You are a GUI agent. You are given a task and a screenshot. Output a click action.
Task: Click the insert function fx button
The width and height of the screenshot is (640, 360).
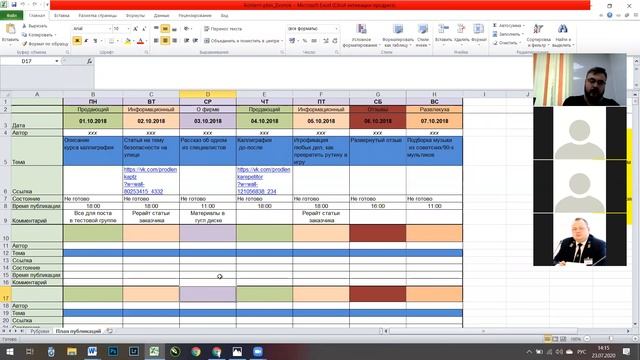click(x=89, y=61)
